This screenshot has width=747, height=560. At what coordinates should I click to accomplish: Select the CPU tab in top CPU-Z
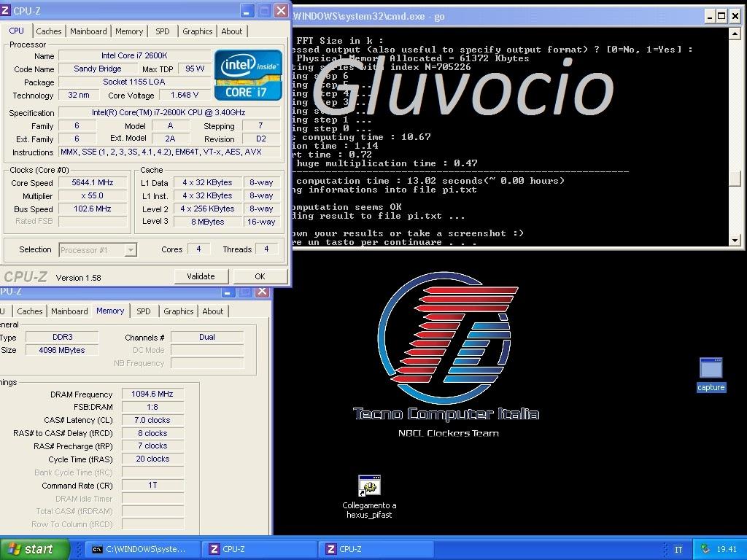tap(16, 31)
